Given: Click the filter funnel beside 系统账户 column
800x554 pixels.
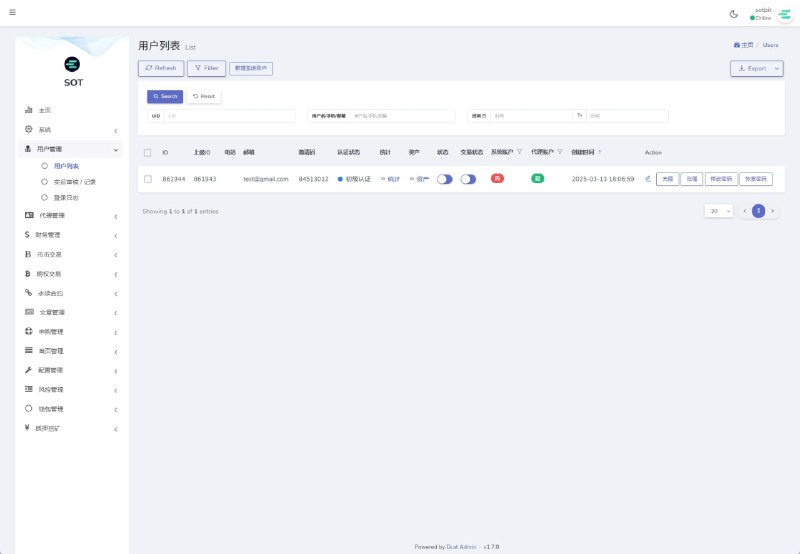Looking at the screenshot, I should click(519, 152).
